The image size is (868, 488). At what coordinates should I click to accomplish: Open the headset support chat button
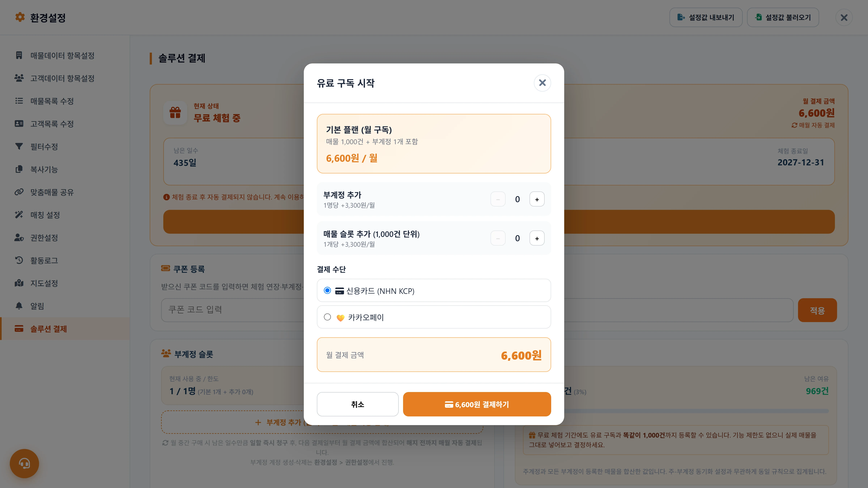point(24,463)
